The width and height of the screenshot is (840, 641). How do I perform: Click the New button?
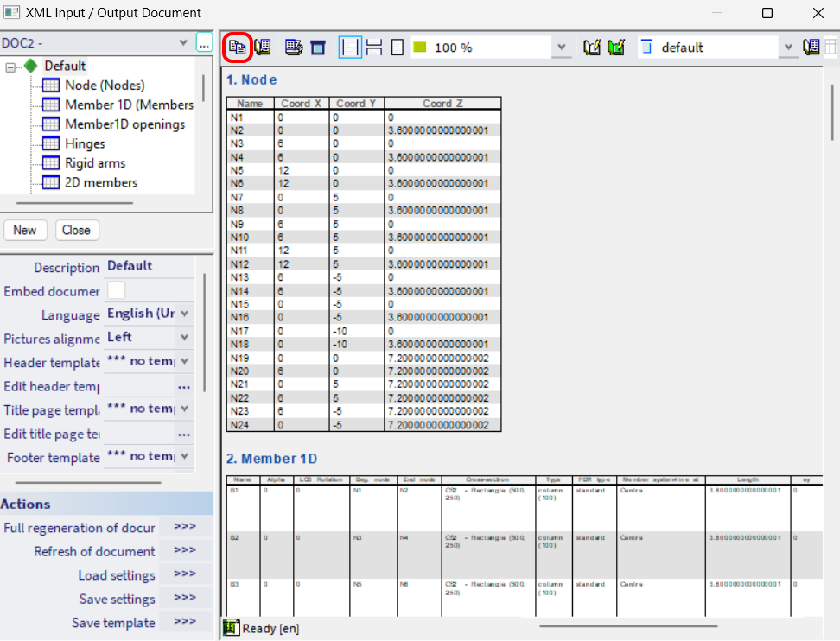coord(25,230)
